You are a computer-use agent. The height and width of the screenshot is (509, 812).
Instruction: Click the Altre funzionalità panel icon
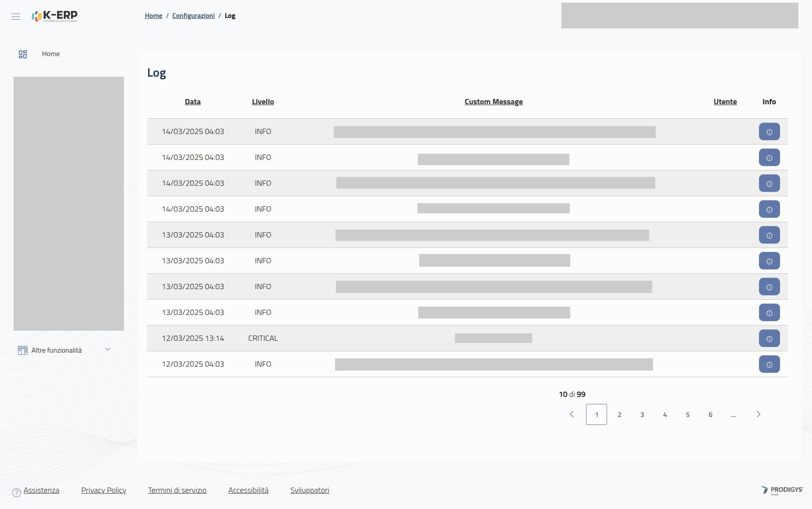click(23, 350)
